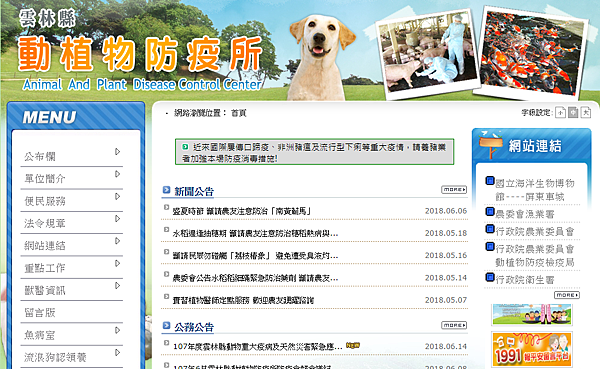Image resolution: width=600 pixels, height=369 pixels.
Task: Open 留言版 menu item
Action: tap(40, 313)
